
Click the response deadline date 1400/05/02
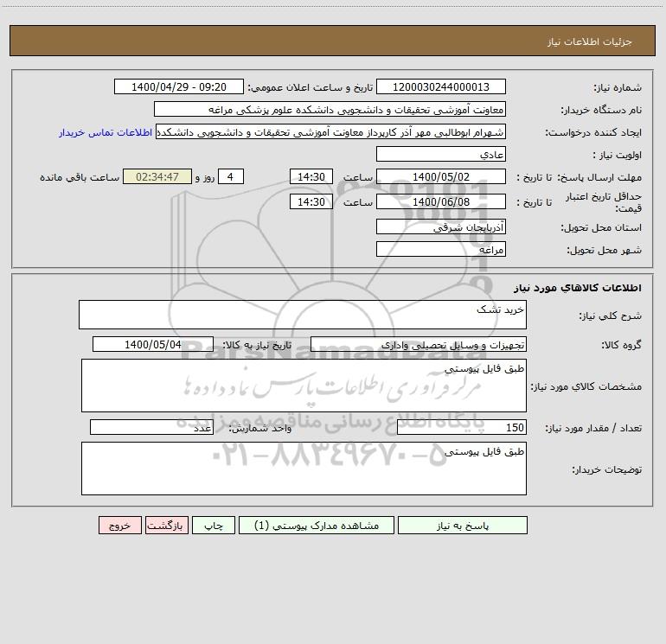tap(441, 176)
